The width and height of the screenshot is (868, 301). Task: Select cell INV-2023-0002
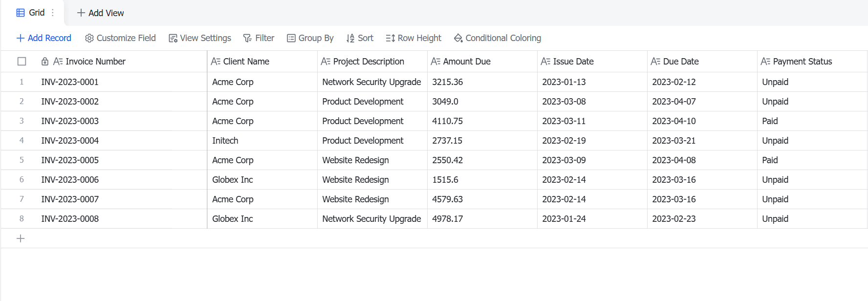pos(122,102)
